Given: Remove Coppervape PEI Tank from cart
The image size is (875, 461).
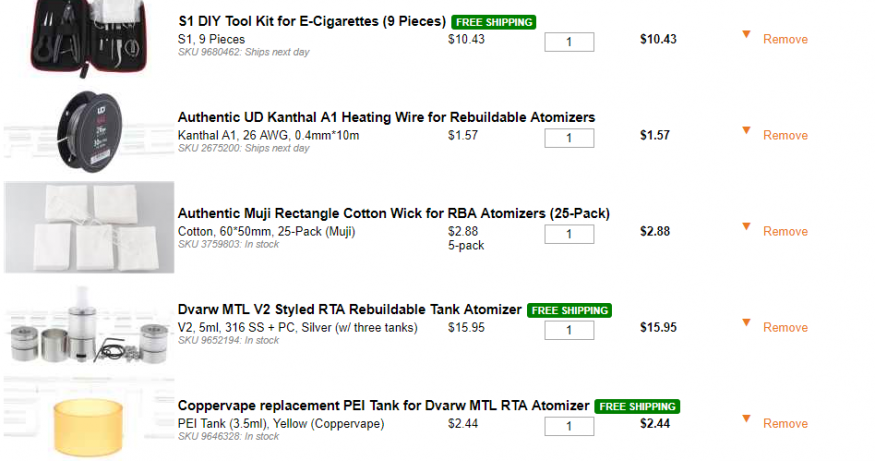Looking at the screenshot, I should pos(785,424).
